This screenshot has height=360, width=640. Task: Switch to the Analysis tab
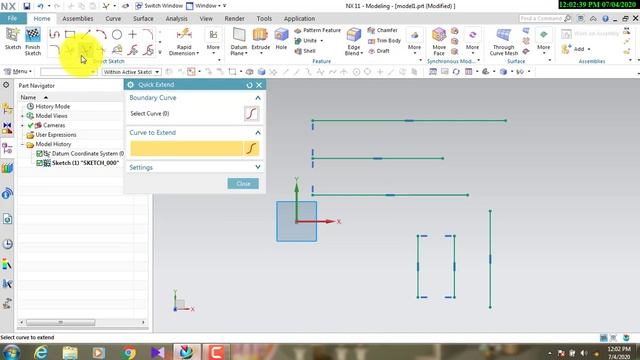[177, 18]
